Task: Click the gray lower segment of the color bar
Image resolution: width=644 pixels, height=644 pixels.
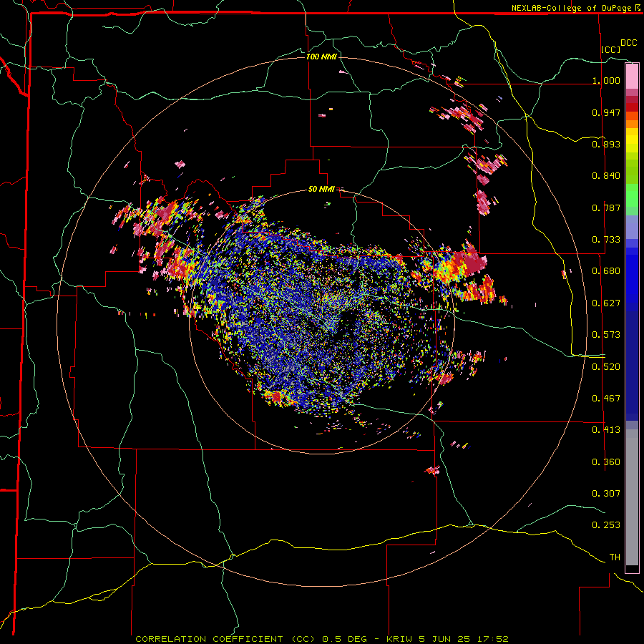Action: tap(632, 497)
